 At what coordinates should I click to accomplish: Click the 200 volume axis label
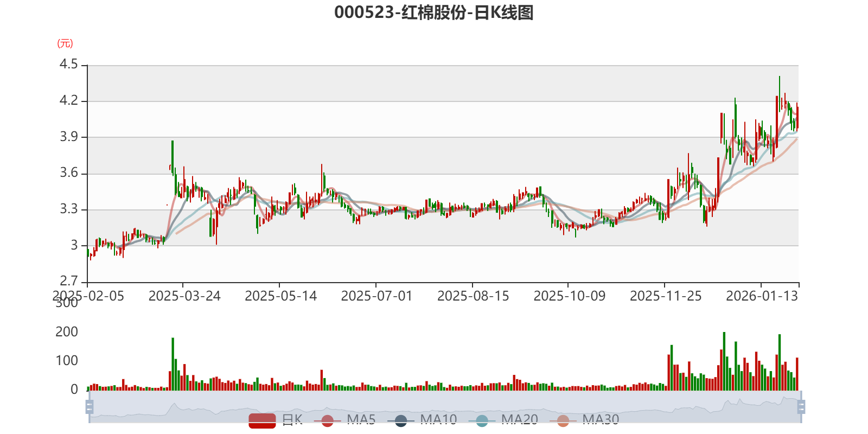point(67,332)
